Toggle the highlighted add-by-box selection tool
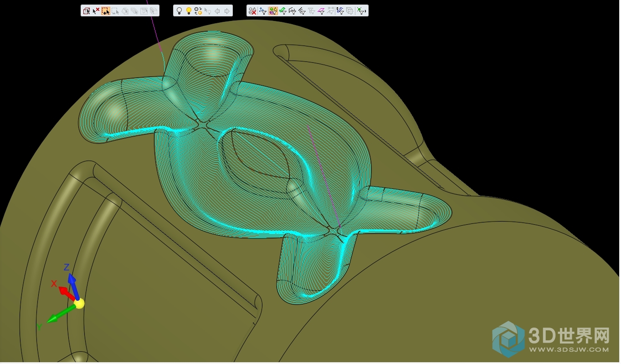621x364 pixels. pos(106,11)
